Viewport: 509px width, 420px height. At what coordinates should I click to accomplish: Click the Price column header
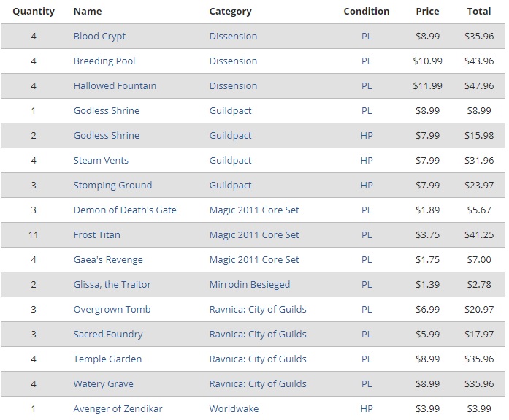point(427,12)
